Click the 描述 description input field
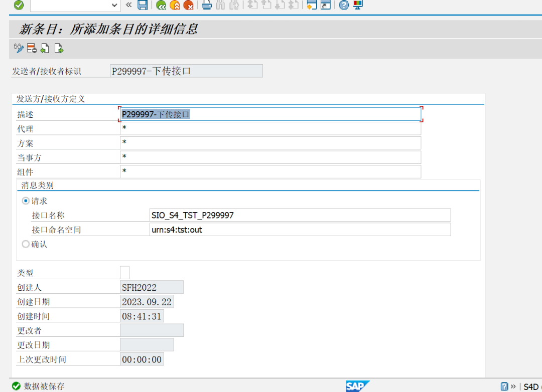The width and height of the screenshot is (542, 392). [x=270, y=114]
